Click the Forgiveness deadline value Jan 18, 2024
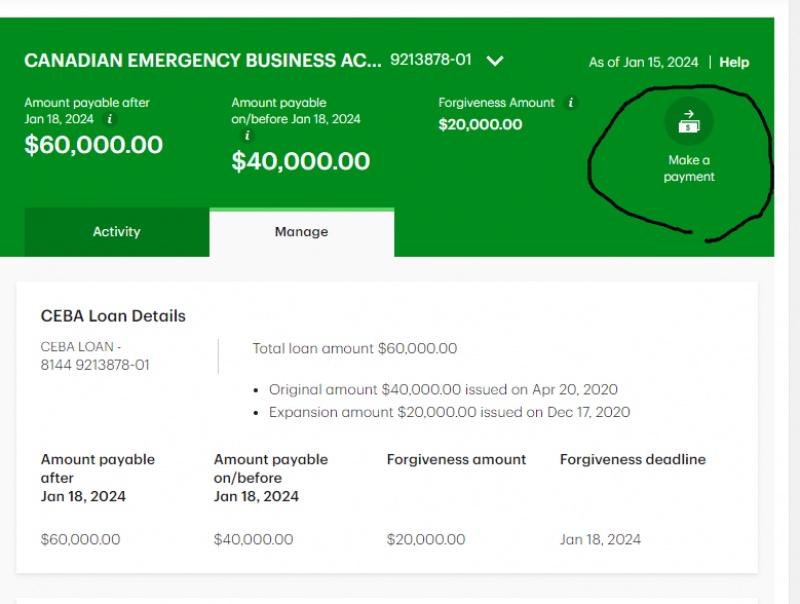Viewport: 800px width, 604px height. pos(600,539)
